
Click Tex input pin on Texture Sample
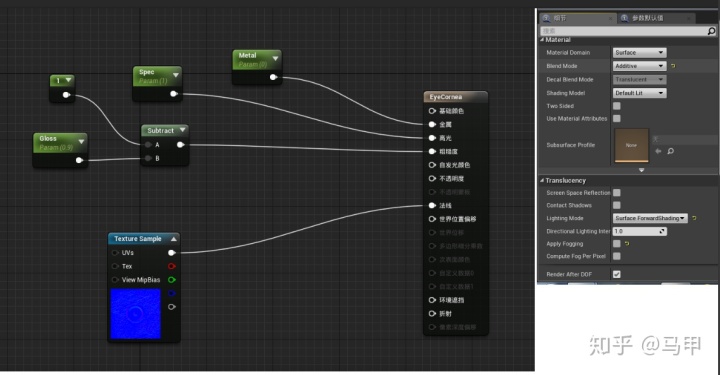(x=115, y=266)
